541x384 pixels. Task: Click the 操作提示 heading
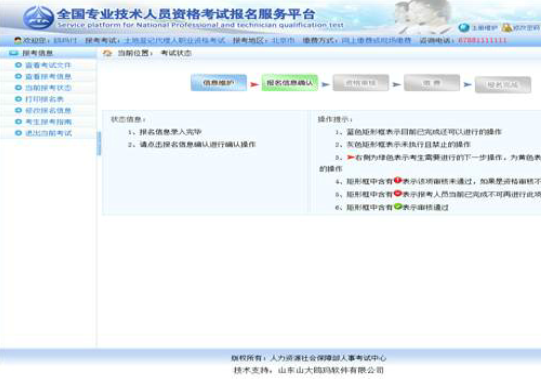pyautogui.click(x=335, y=119)
